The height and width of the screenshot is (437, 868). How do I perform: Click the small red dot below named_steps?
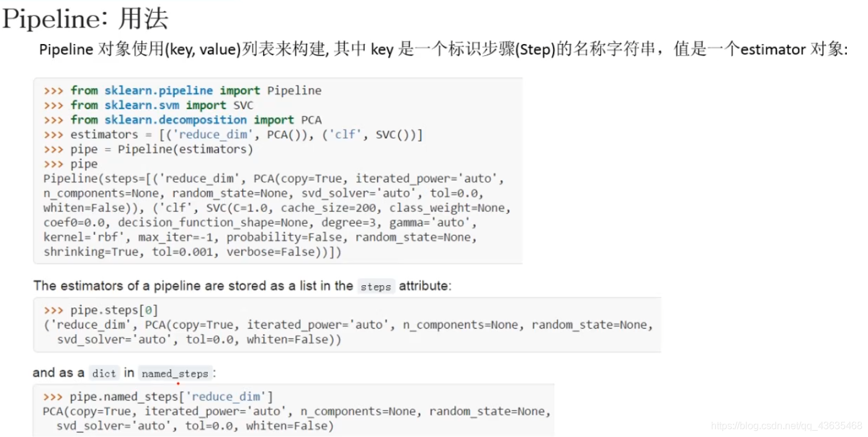[x=177, y=384]
